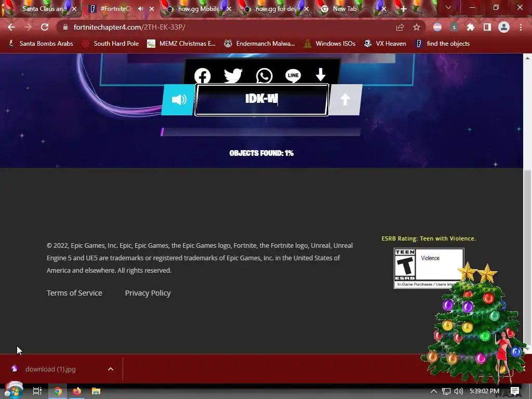Open Windows ISOs bookmark

point(330,44)
